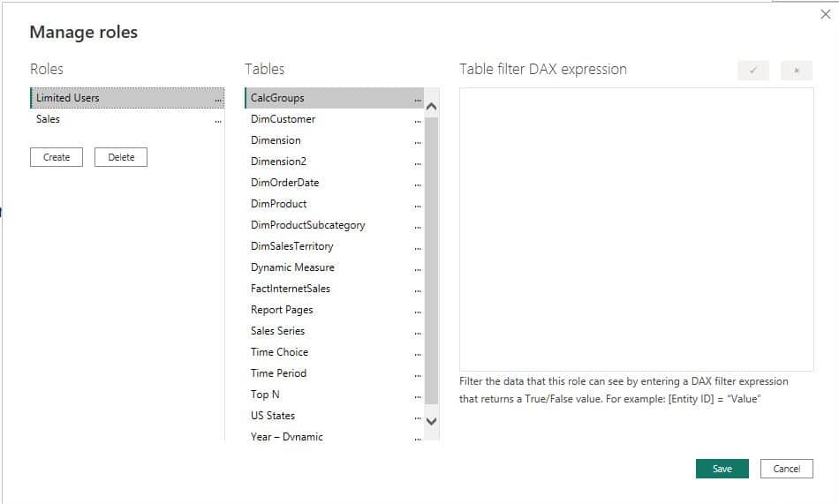This screenshot has height=504, width=839.
Task: Select the Dynamic Measure table
Action: (334, 267)
